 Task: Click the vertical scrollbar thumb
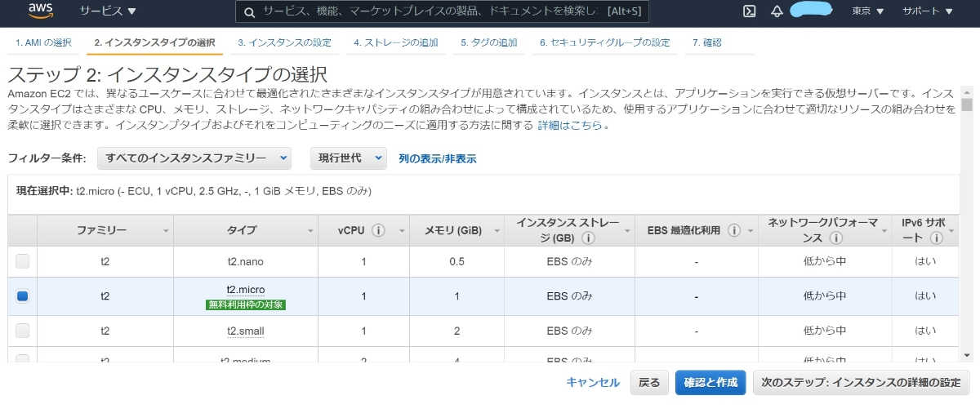coord(967,104)
